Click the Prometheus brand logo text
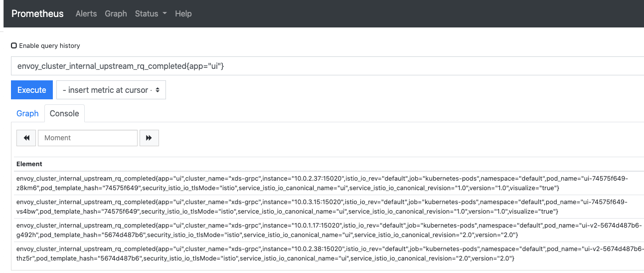 pyautogui.click(x=37, y=13)
